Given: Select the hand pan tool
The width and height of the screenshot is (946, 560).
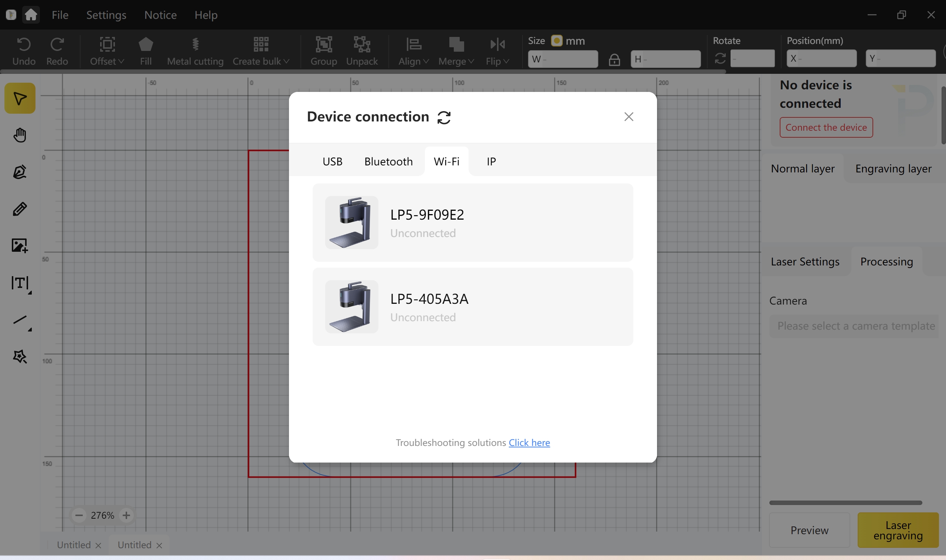Looking at the screenshot, I should tap(20, 135).
